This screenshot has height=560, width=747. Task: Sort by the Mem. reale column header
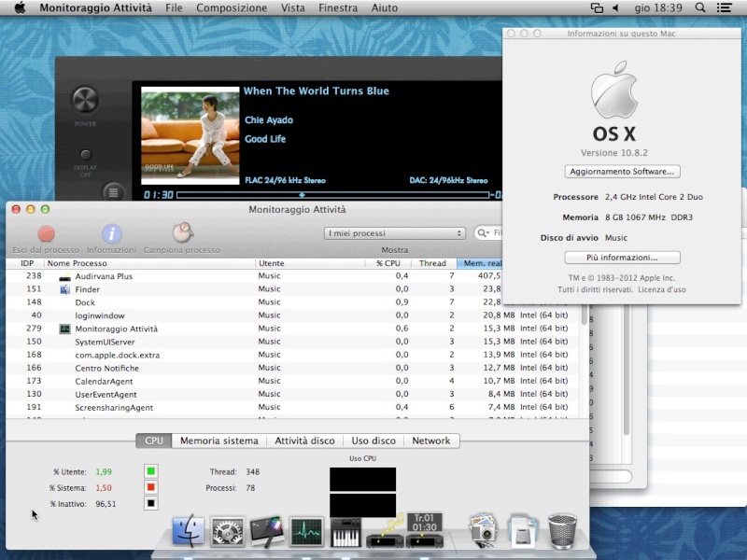(x=482, y=263)
